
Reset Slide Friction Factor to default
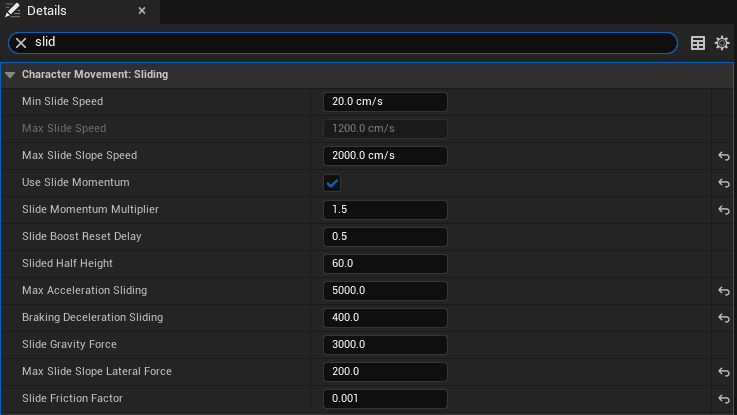point(724,399)
